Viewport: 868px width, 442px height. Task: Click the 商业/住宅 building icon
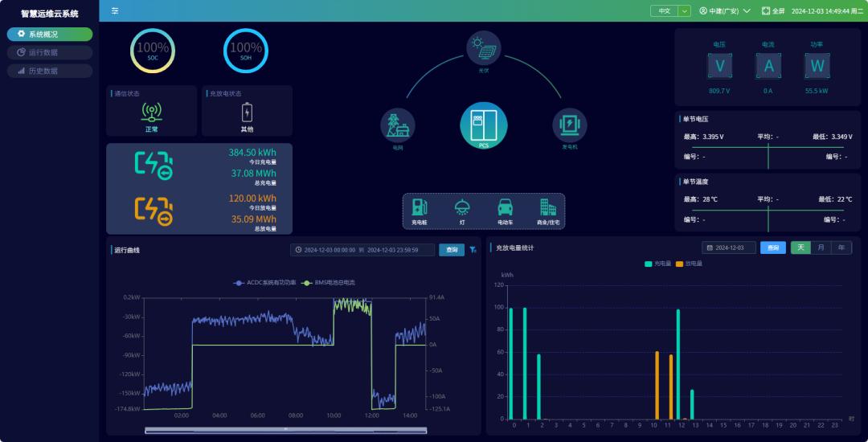coord(548,207)
